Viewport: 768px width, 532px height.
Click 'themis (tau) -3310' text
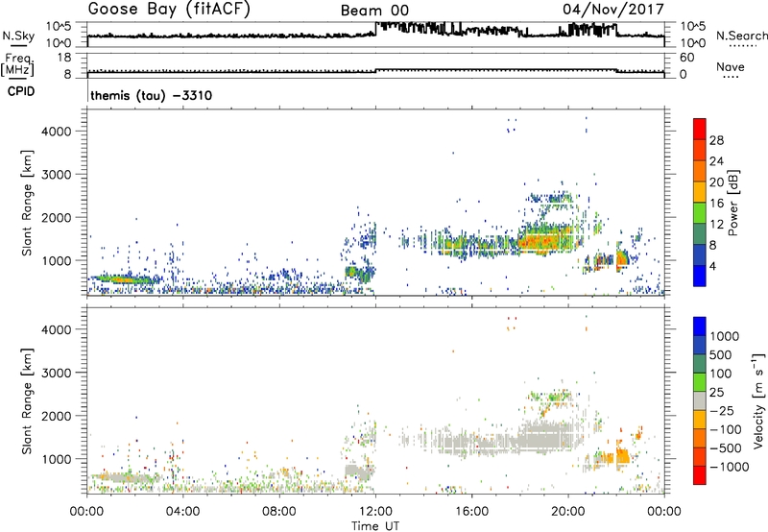click(x=152, y=95)
